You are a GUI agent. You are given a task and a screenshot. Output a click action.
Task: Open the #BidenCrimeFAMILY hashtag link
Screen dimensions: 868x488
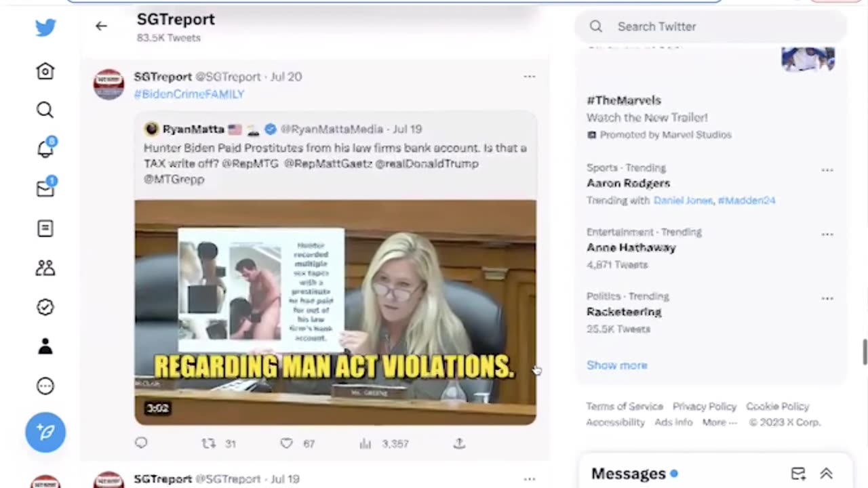[189, 94]
